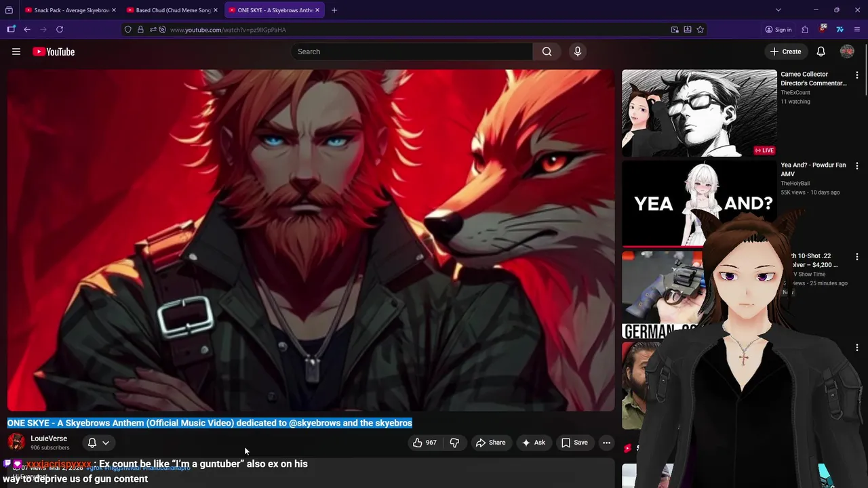
Task: Open the YouTube notifications bell
Action: coord(821,52)
